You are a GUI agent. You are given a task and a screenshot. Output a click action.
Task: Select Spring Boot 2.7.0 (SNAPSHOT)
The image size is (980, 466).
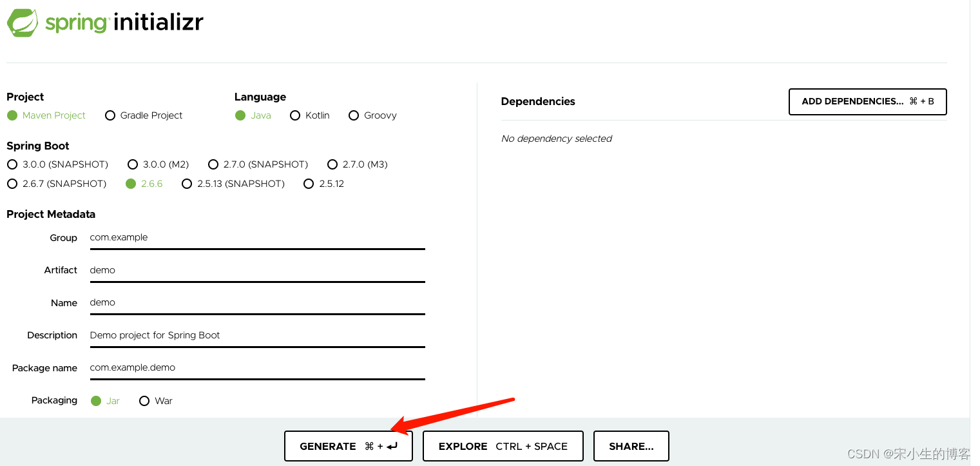258,164
